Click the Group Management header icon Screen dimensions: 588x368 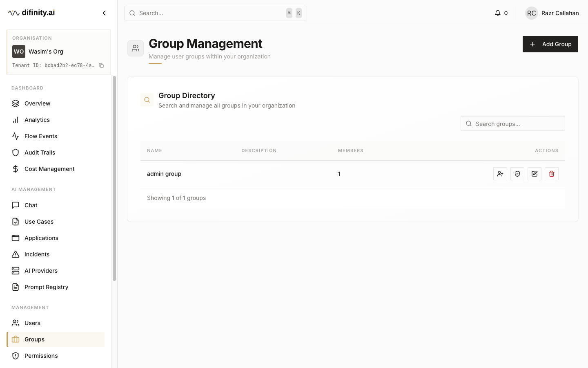point(136,48)
